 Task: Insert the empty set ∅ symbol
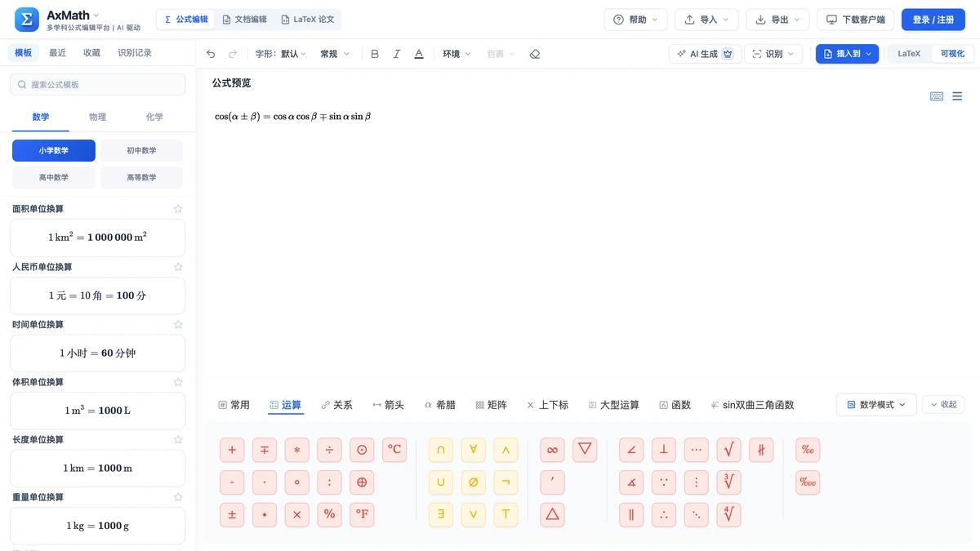[x=473, y=482]
